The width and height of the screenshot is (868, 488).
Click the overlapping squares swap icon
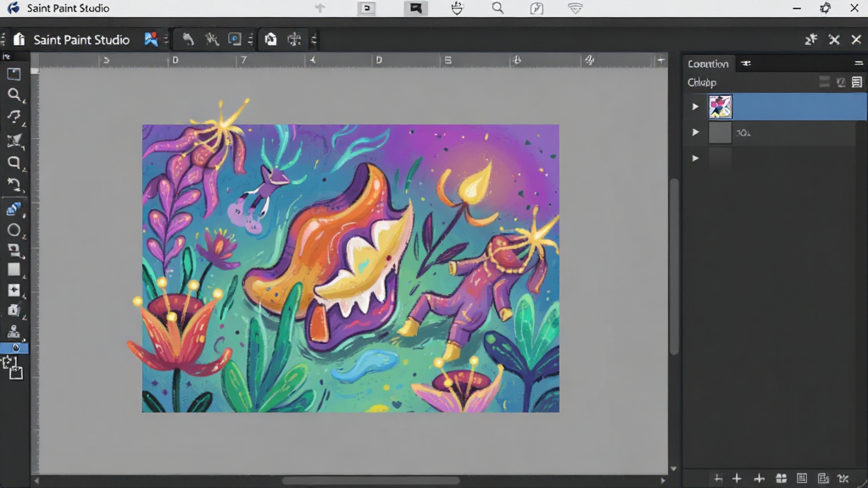tap(14, 368)
